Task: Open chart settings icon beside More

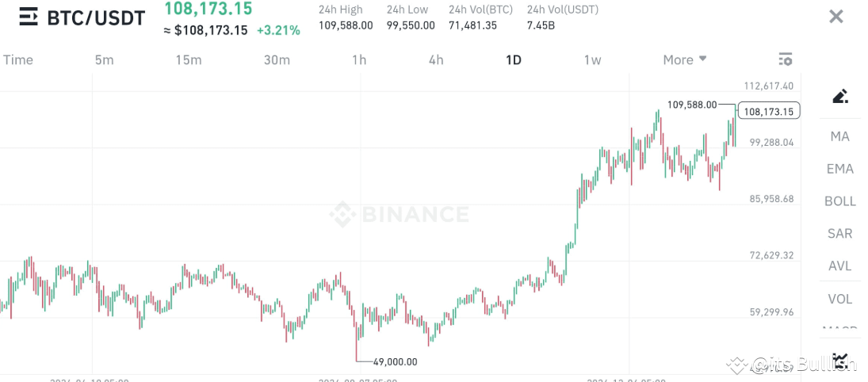Action: [x=786, y=59]
